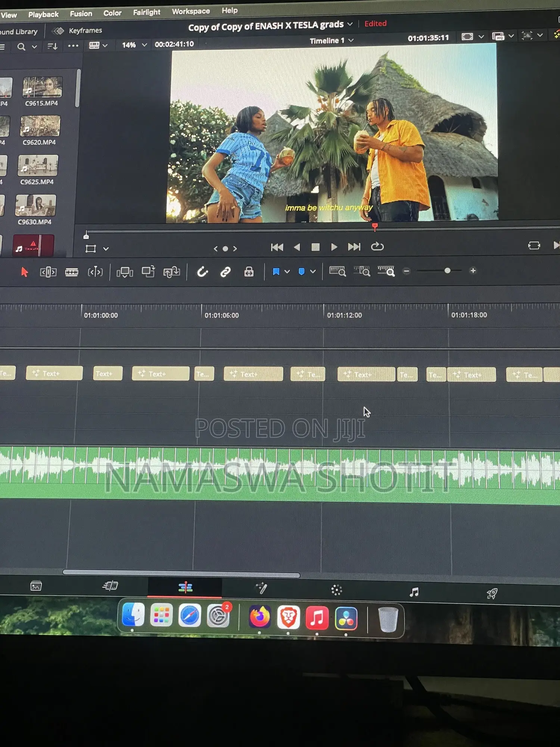Click the custom zoom icon
This screenshot has height=747, width=560.
pos(386,271)
